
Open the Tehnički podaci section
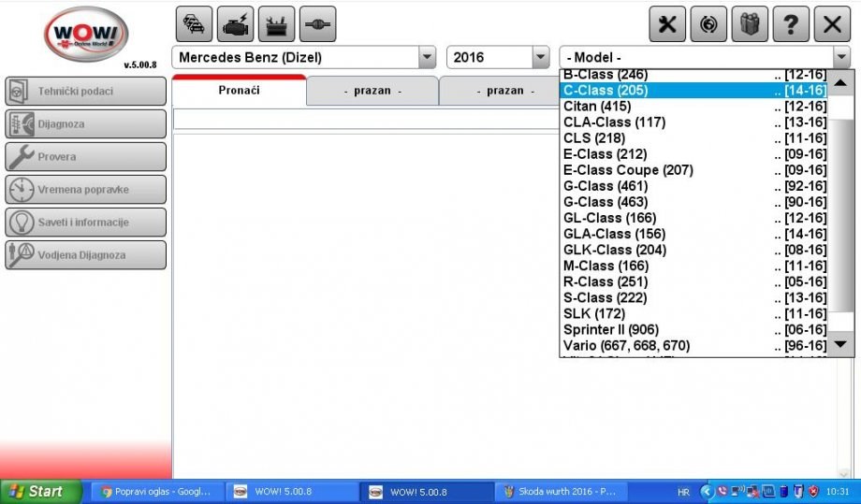click(86, 91)
